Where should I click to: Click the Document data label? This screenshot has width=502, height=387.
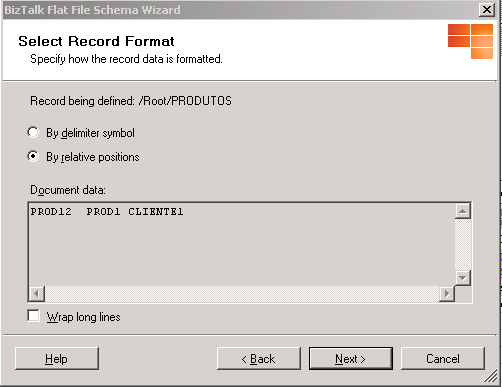click(68, 190)
